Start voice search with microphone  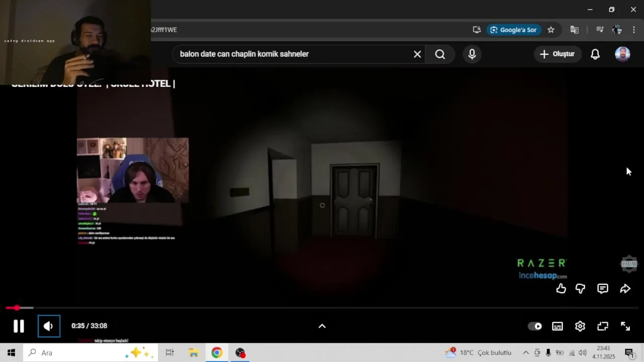click(x=472, y=54)
